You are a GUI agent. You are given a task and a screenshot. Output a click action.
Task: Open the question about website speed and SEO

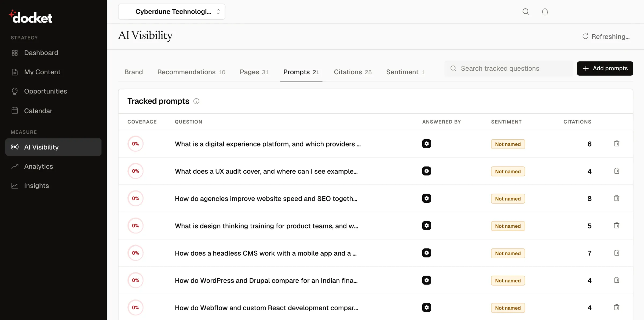pyautogui.click(x=266, y=199)
